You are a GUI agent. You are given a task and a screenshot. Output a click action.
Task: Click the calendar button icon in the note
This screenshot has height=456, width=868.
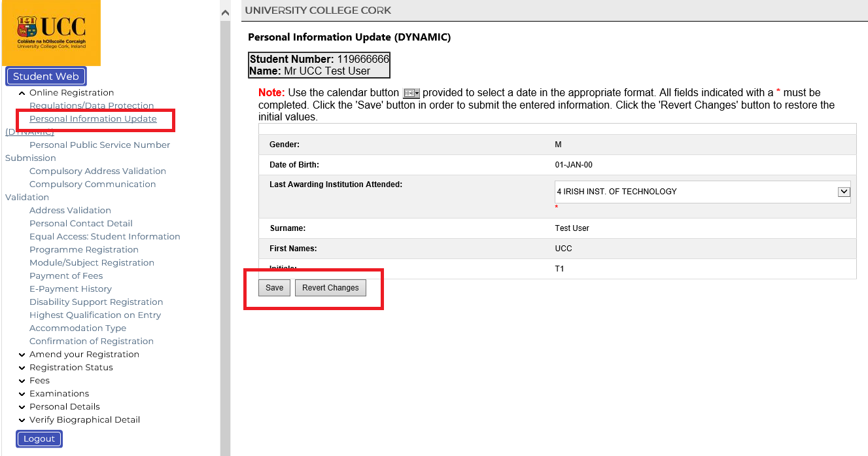coord(411,94)
